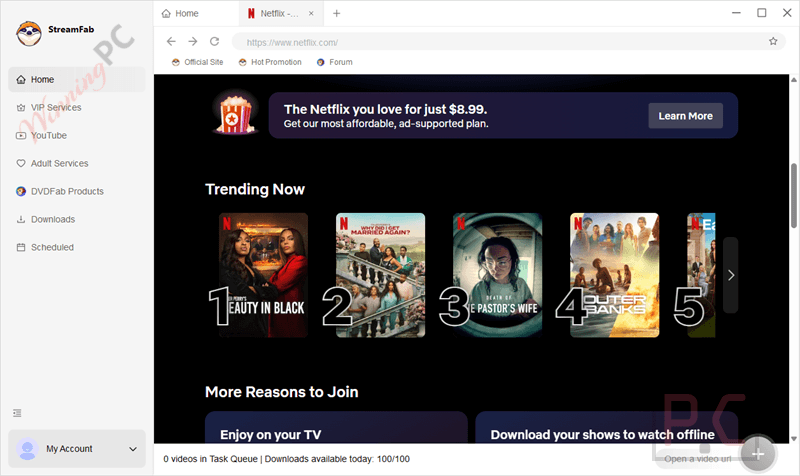800x476 pixels.
Task: Click the StreamFab sloth logo
Action: [x=29, y=34]
